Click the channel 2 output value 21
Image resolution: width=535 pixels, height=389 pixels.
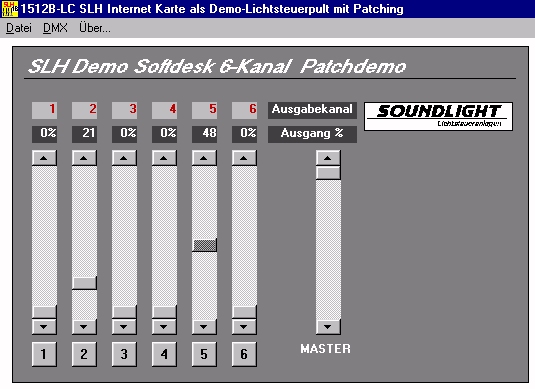[84, 134]
